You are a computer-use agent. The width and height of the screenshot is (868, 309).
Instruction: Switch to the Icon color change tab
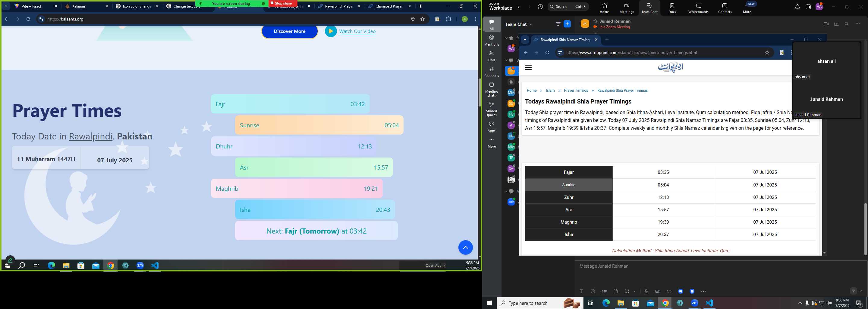(137, 6)
